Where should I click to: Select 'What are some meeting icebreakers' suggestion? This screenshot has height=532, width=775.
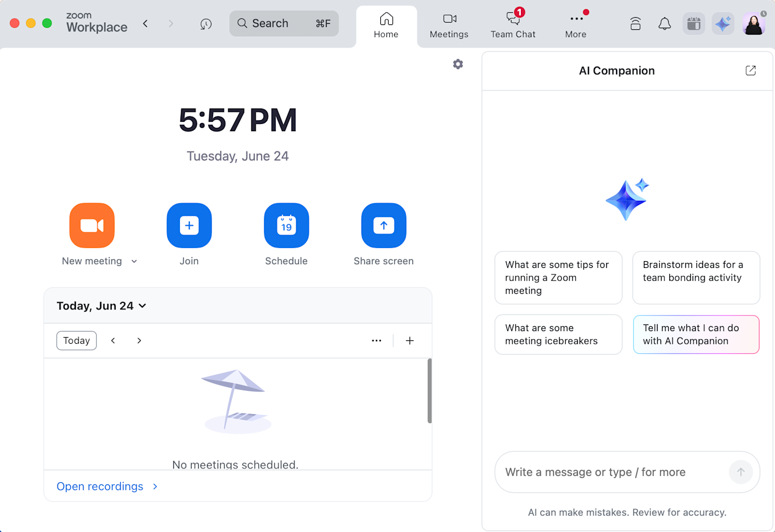click(x=559, y=334)
